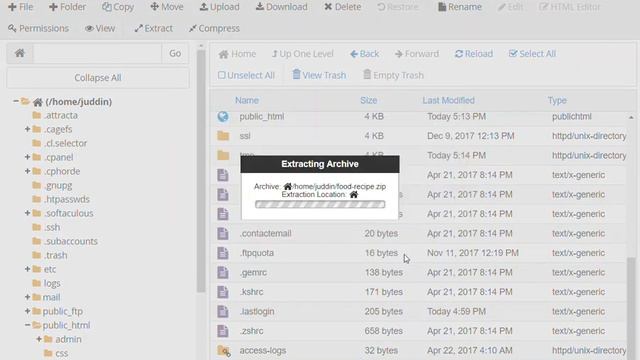640x360 pixels.
Task: Create a new folder with + Folder
Action: [x=67, y=7]
